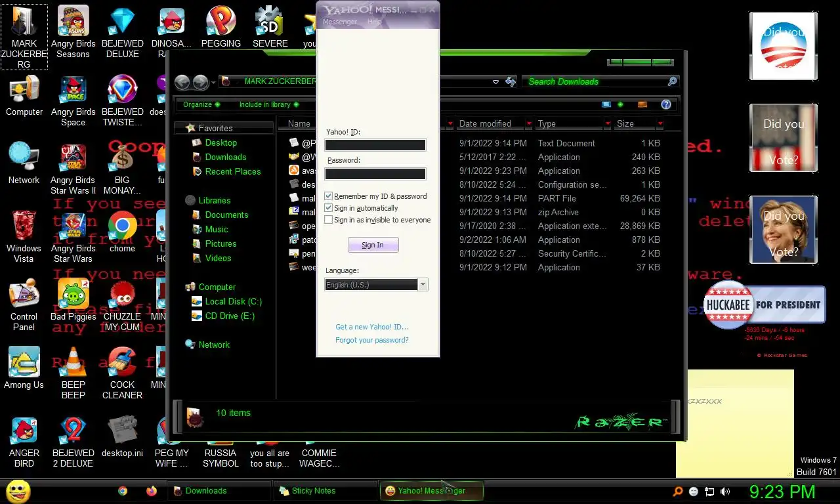Click the Start button smiley orb
The height and width of the screenshot is (504, 840).
click(18, 491)
